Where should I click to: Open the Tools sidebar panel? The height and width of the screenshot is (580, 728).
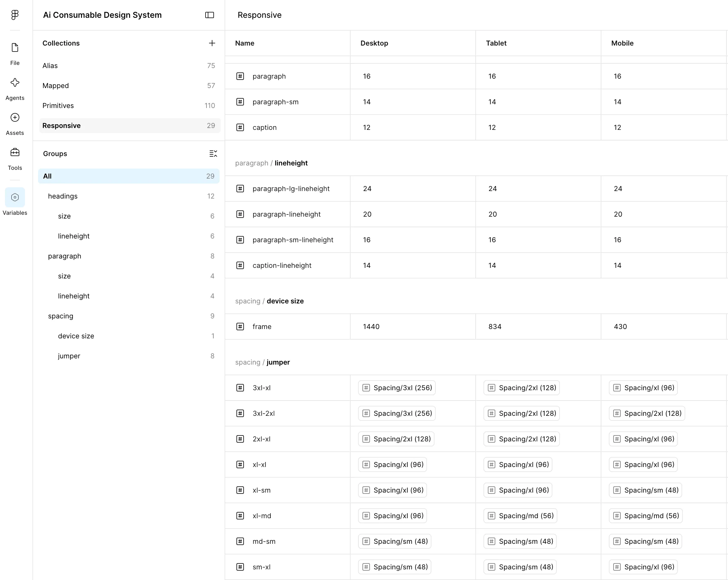click(x=15, y=159)
